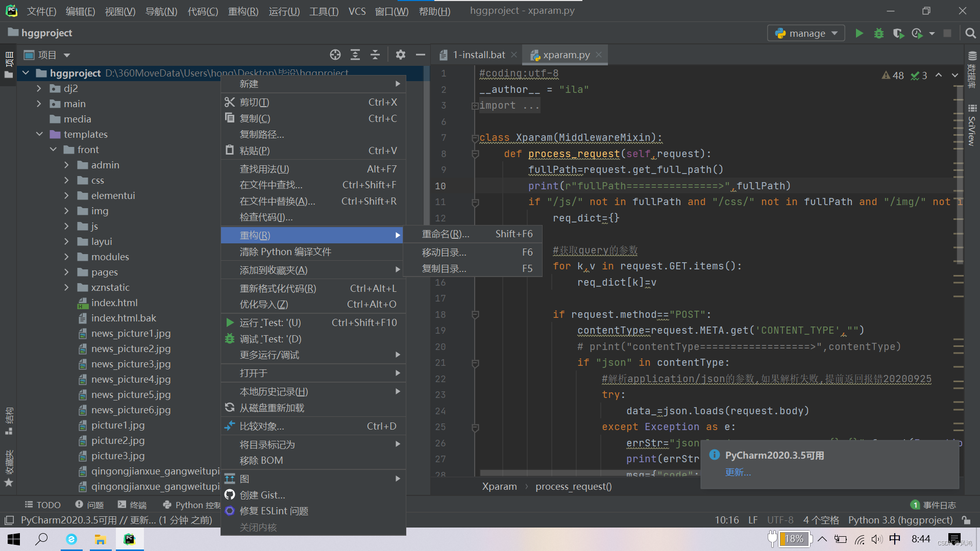Run the manage configuration with the green play icon

coord(859,33)
